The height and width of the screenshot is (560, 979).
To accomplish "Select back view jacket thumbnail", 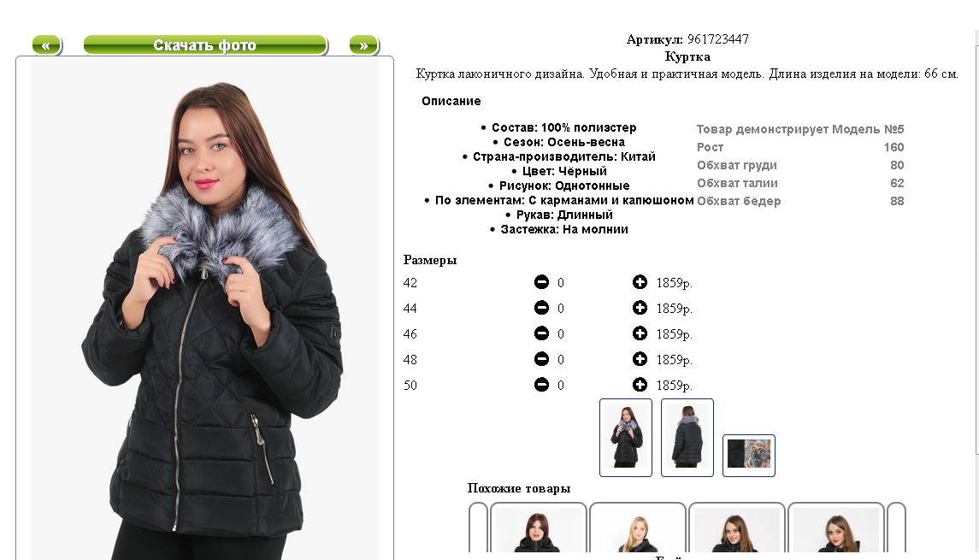I will [687, 438].
